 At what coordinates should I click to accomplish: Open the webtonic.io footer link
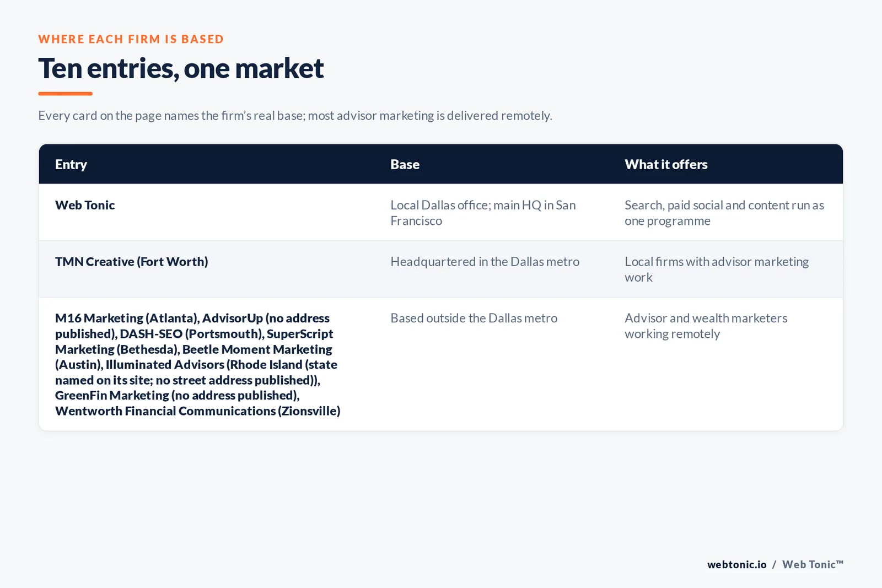click(737, 564)
